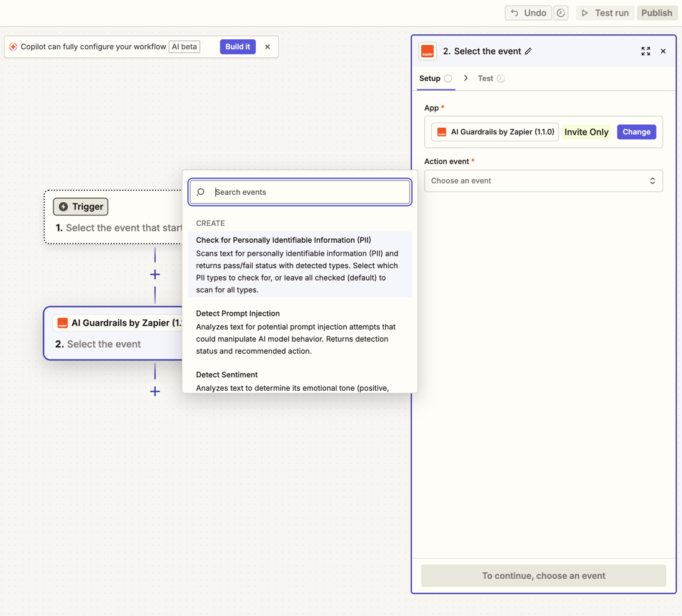Expand the side panel to fullscreen

coord(646,51)
